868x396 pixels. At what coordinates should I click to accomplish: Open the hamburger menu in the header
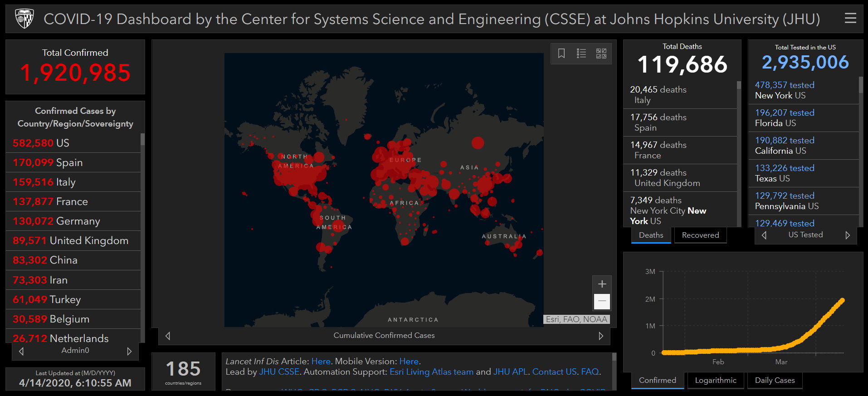850,18
